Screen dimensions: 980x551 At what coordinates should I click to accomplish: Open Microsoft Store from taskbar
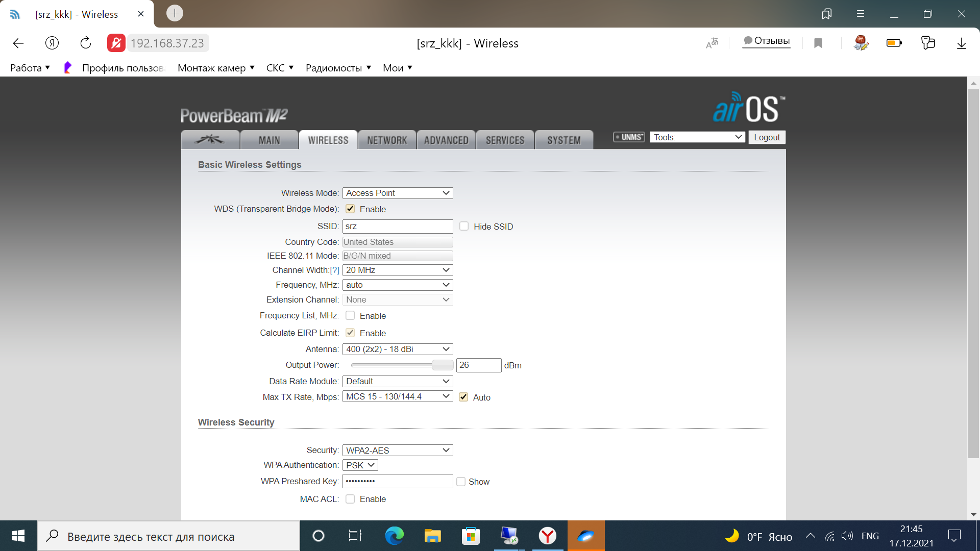point(471,536)
